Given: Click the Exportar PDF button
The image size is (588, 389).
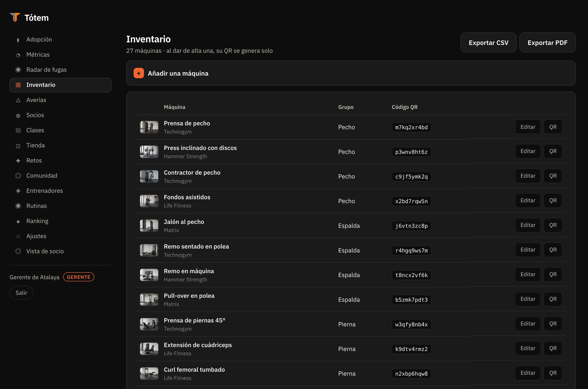Looking at the screenshot, I should 547,42.
